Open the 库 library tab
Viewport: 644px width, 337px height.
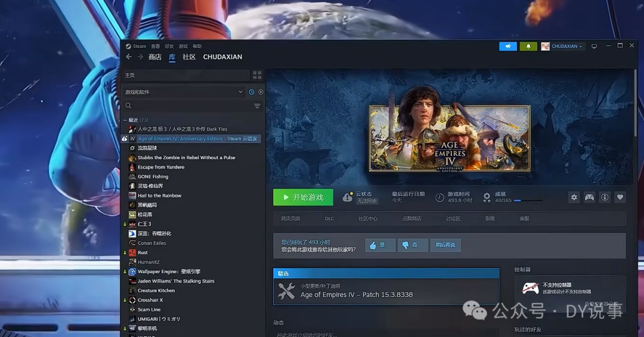pos(172,57)
